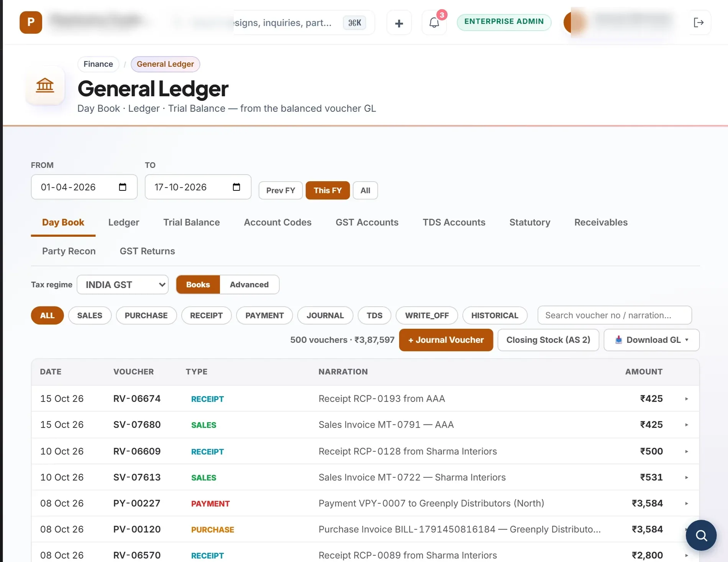
Task: Open the FROM date calendar picker
Action: click(123, 187)
